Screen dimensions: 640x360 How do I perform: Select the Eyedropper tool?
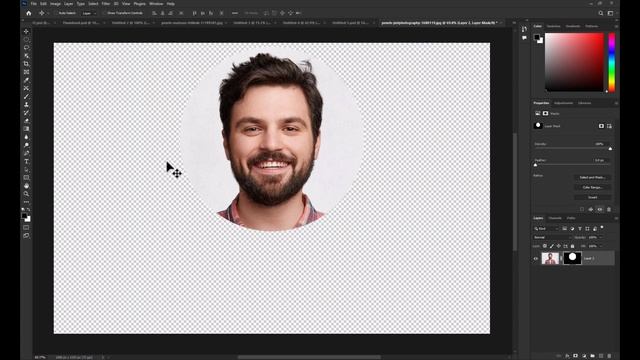(x=27, y=80)
